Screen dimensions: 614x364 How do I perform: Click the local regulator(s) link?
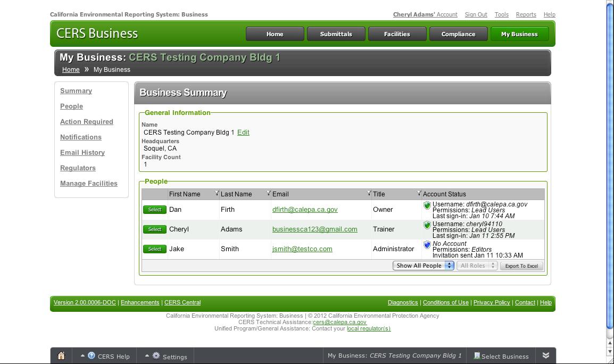click(369, 328)
